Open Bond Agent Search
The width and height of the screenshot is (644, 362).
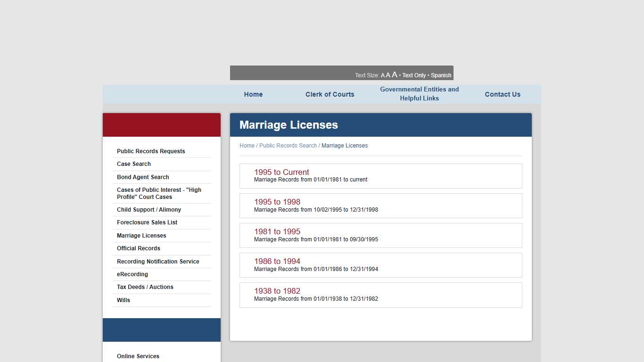(143, 177)
